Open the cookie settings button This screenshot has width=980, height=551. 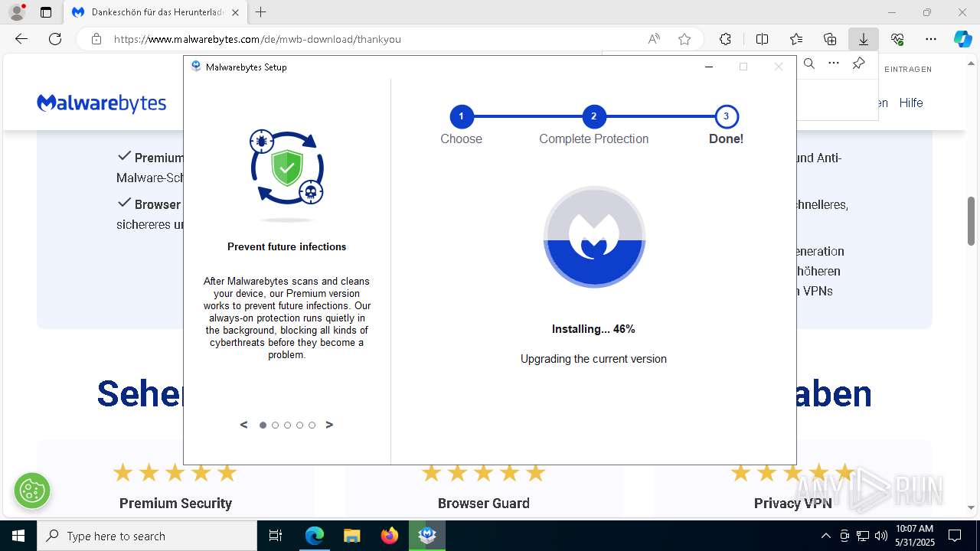pyautogui.click(x=32, y=491)
